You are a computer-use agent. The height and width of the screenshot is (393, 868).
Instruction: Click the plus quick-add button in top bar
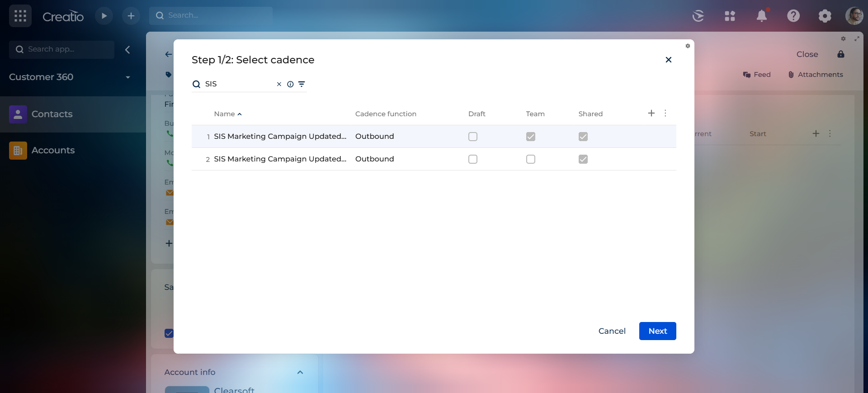[x=131, y=16]
